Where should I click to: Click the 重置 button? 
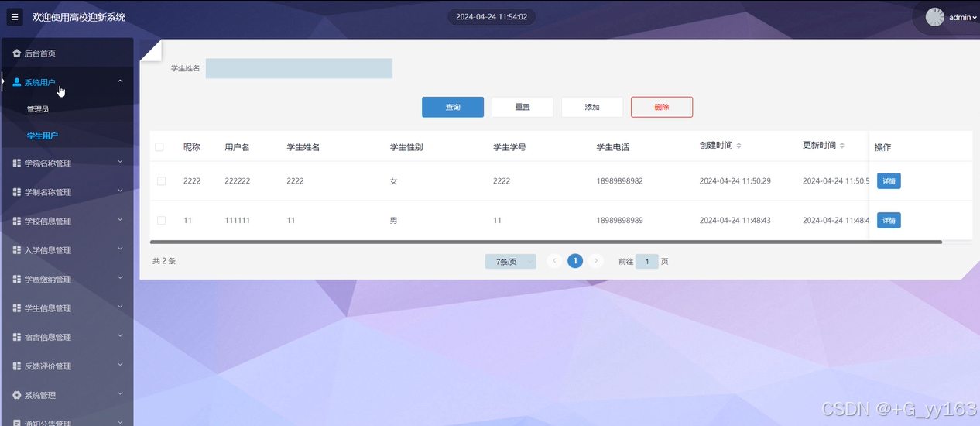point(523,107)
